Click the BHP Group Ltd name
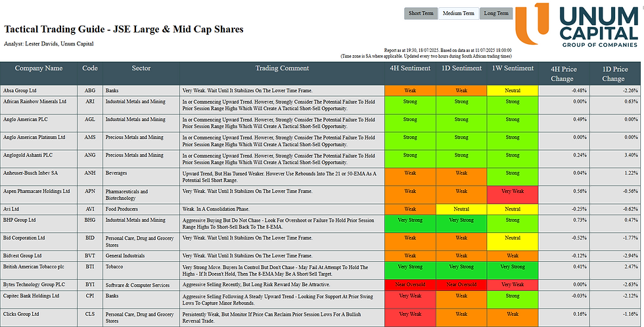This screenshot has height=327, width=644. (19, 220)
